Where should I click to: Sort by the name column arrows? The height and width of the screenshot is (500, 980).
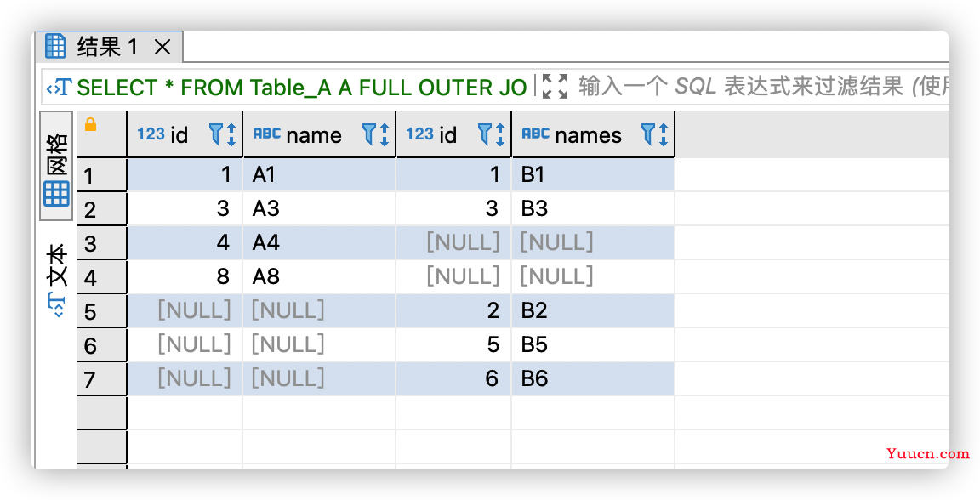pos(385,134)
